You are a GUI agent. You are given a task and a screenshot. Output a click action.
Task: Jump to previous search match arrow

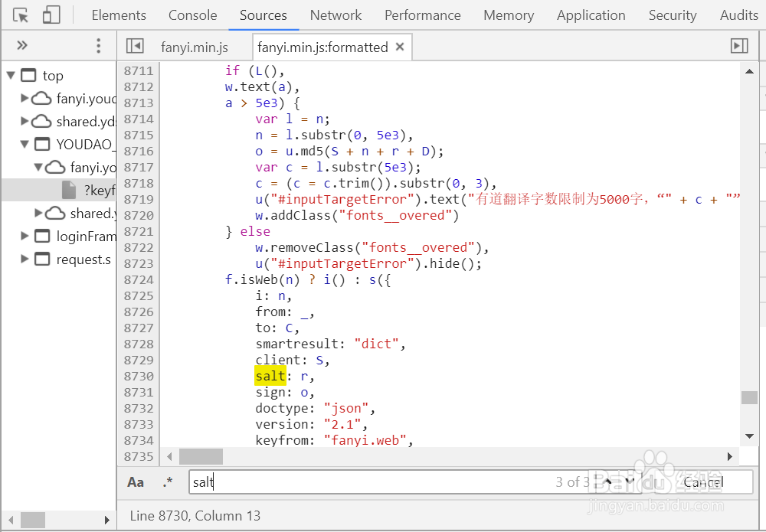tap(606, 482)
